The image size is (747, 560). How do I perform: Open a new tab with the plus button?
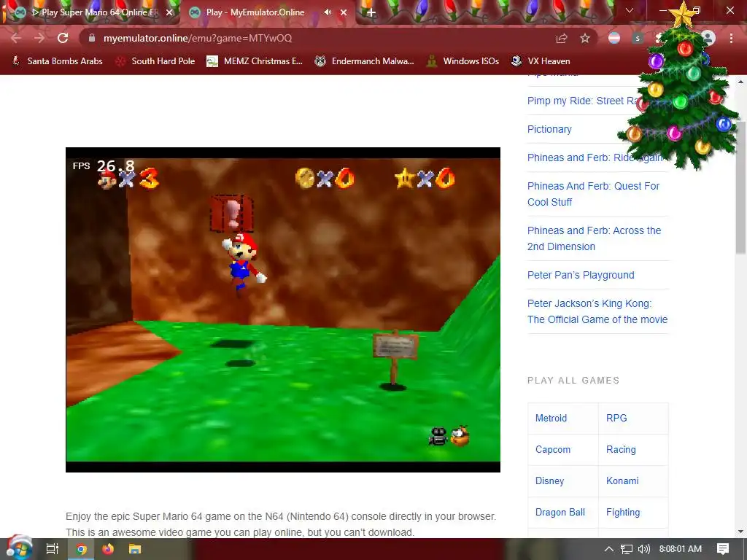coord(371,13)
